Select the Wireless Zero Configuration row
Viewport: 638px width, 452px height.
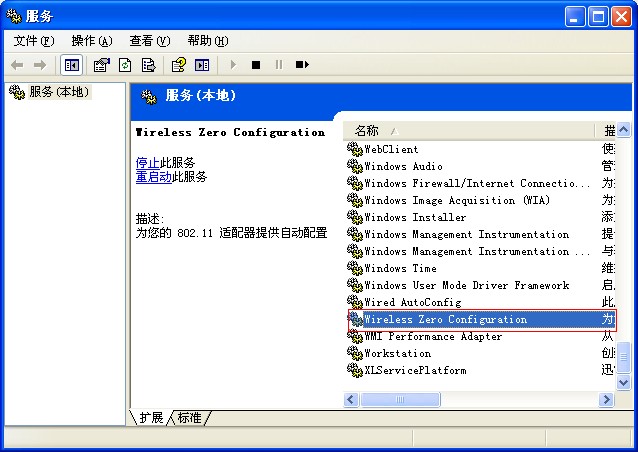coord(482,320)
